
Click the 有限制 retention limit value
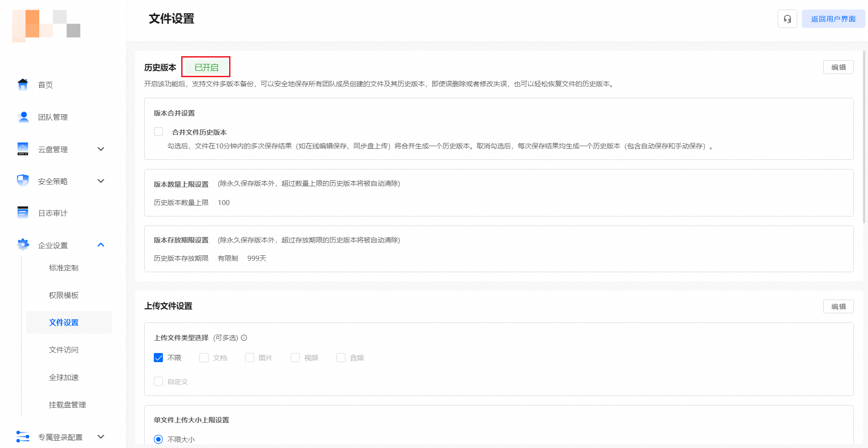(228, 258)
